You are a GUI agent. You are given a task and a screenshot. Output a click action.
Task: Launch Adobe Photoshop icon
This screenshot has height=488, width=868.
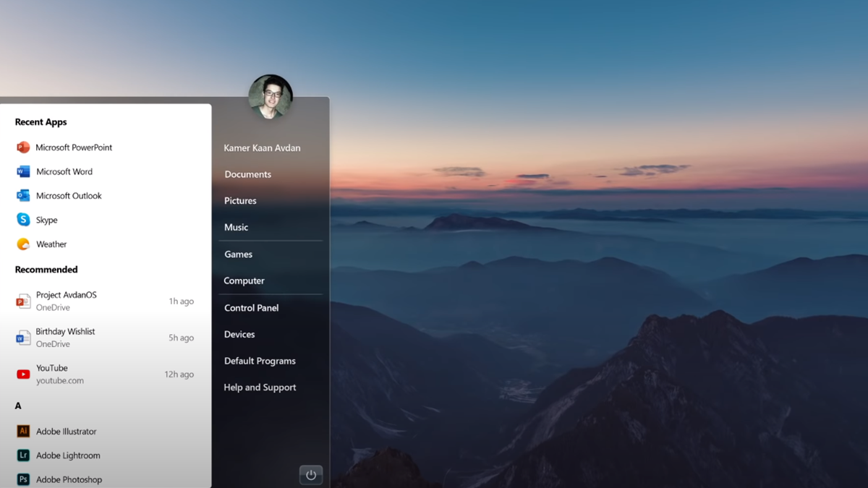[23, 479]
